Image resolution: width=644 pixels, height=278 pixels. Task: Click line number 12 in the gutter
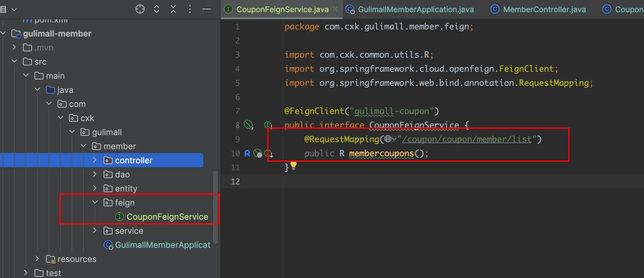[x=235, y=182]
